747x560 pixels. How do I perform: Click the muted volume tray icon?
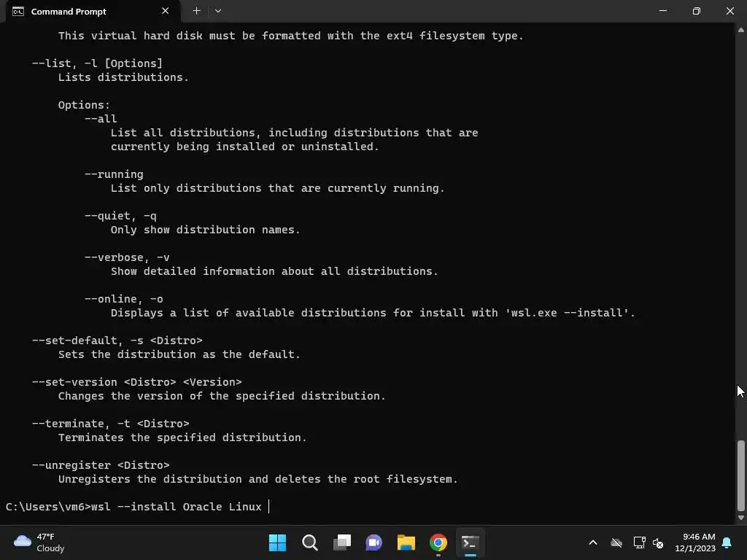[x=658, y=542]
